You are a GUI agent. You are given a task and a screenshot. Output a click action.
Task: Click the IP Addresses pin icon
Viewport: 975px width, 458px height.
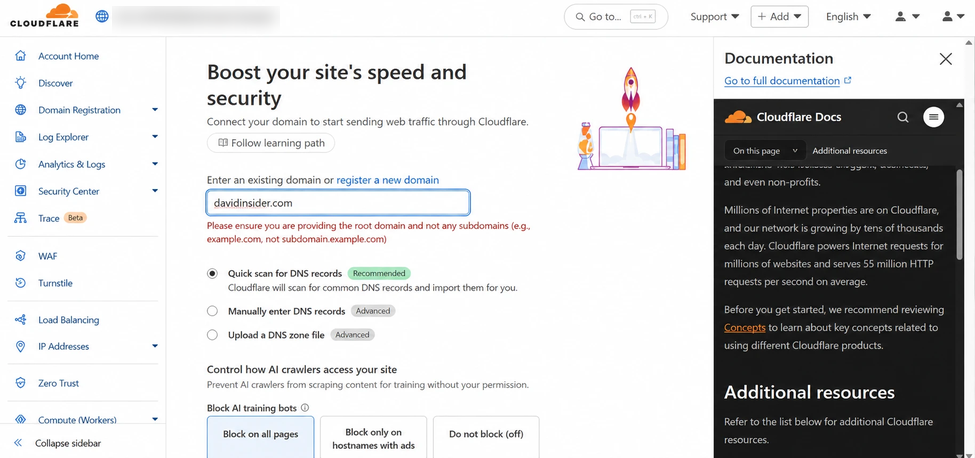click(x=21, y=346)
